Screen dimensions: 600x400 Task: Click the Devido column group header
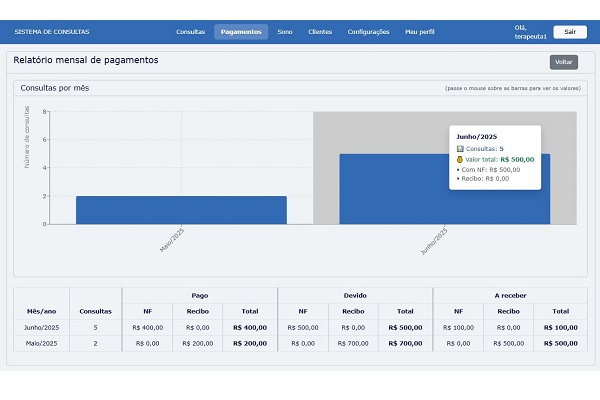click(355, 295)
